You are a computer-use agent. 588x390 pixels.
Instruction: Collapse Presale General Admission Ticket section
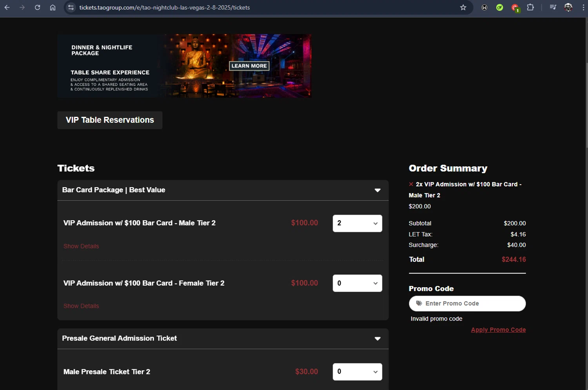pos(377,339)
